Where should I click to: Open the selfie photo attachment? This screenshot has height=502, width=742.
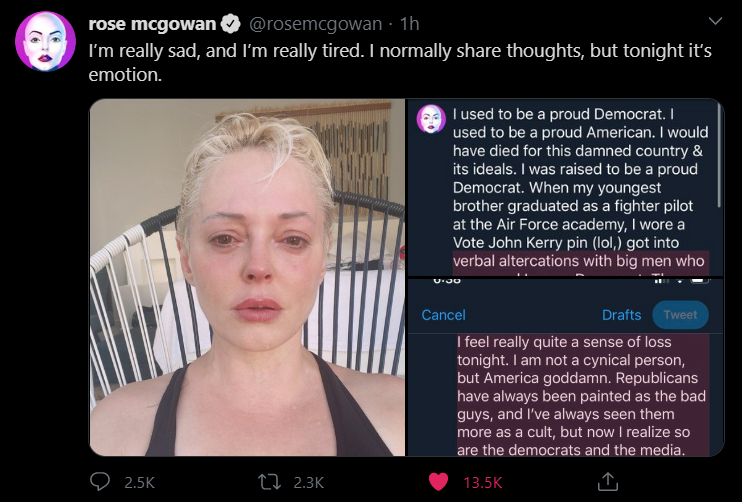click(x=247, y=277)
